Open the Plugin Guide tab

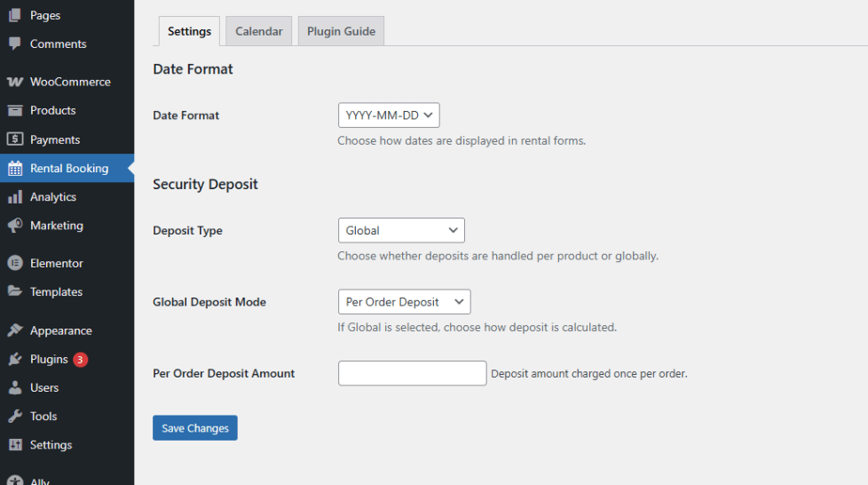(341, 31)
